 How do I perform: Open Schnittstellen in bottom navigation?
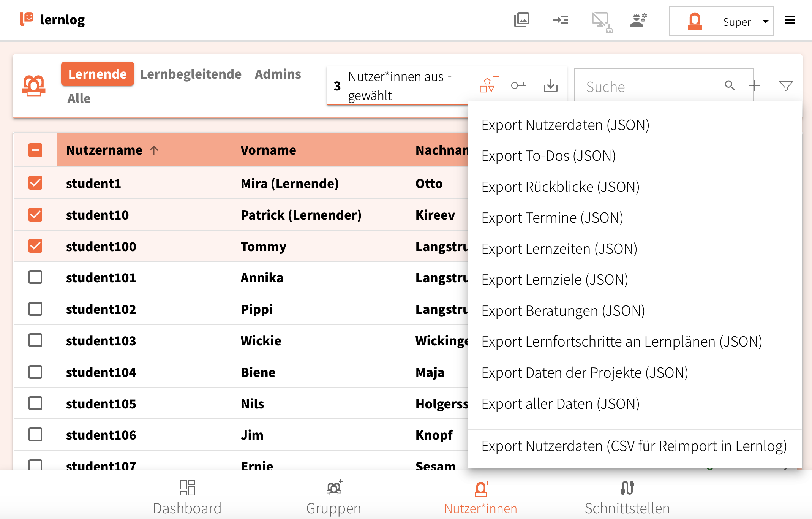[627, 498]
